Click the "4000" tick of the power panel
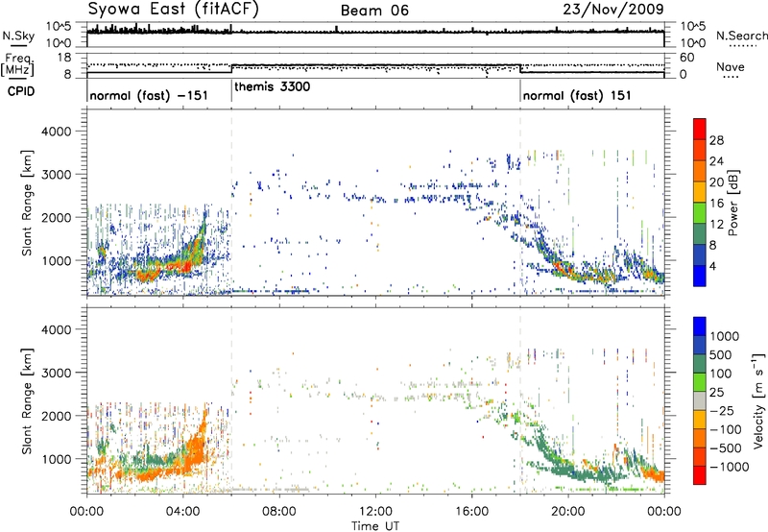The width and height of the screenshot is (768, 532). tap(56, 131)
